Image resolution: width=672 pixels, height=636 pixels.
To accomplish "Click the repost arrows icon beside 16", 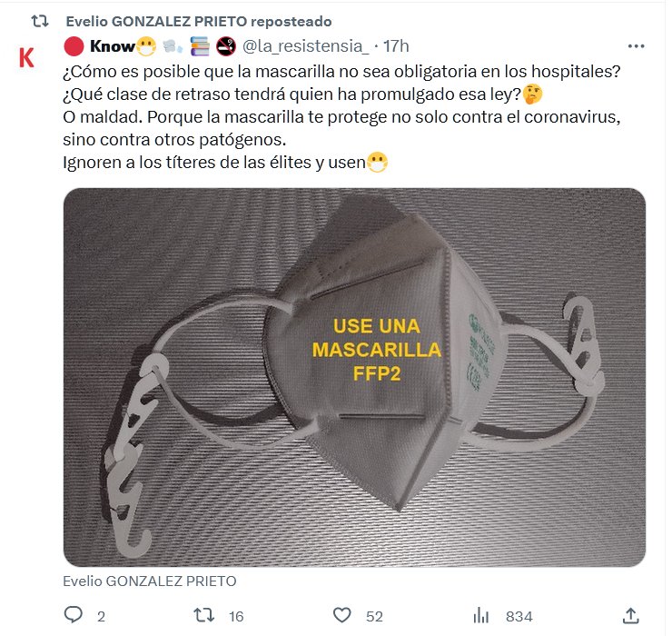I will click(x=203, y=615).
